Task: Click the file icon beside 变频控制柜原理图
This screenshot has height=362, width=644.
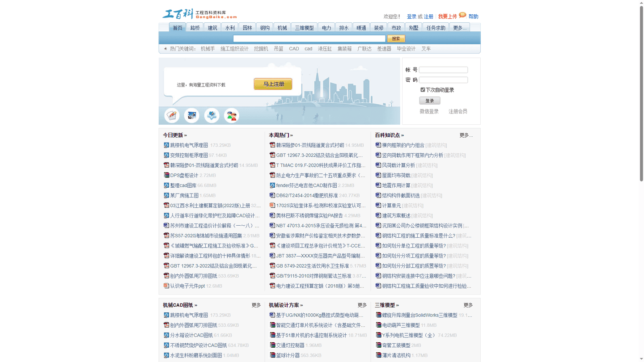Action: point(166,155)
